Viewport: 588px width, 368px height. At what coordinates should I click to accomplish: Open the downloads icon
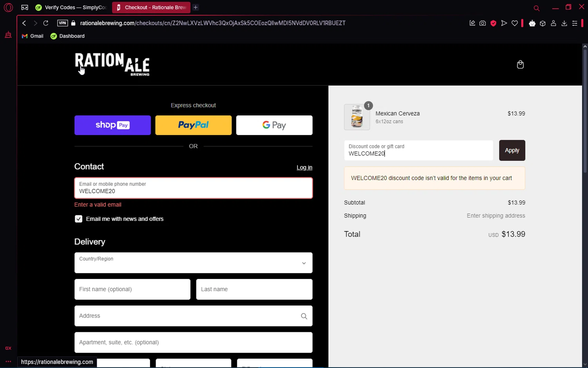[x=564, y=23]
